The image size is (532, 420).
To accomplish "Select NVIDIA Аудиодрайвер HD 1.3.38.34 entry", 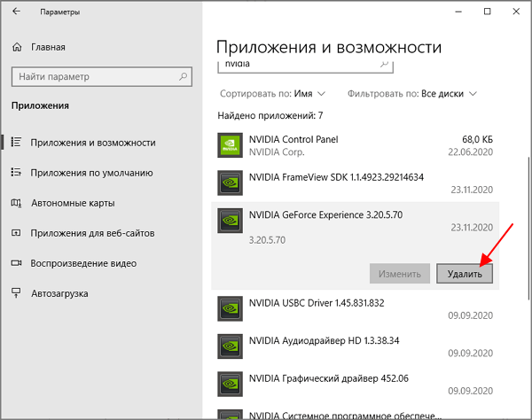I will pos(356,346).
